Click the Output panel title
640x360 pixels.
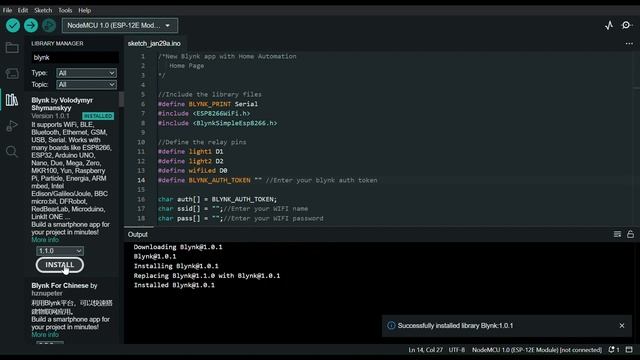138,234
